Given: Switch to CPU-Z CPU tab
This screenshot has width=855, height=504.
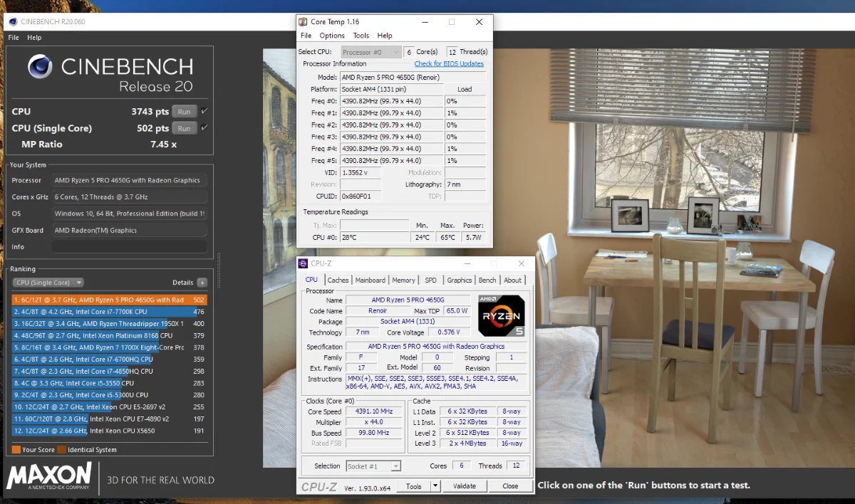Looking at the screenshot, I should (x=311, y=280).
